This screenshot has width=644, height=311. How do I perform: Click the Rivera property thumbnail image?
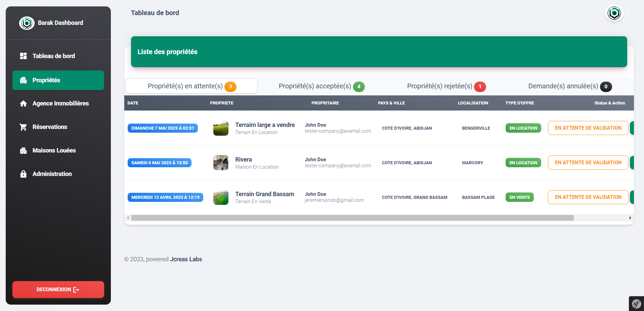221,163
